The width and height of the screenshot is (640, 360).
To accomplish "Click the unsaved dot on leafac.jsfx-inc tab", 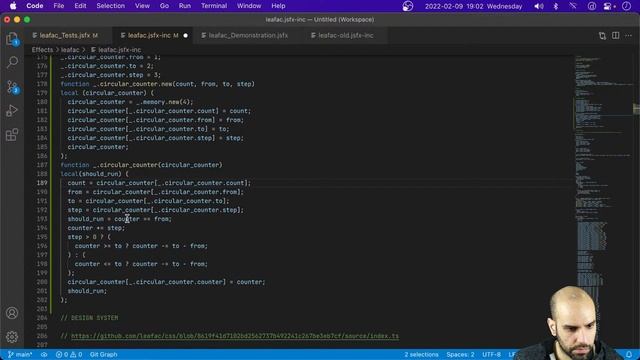I will (x=186, y=36).
